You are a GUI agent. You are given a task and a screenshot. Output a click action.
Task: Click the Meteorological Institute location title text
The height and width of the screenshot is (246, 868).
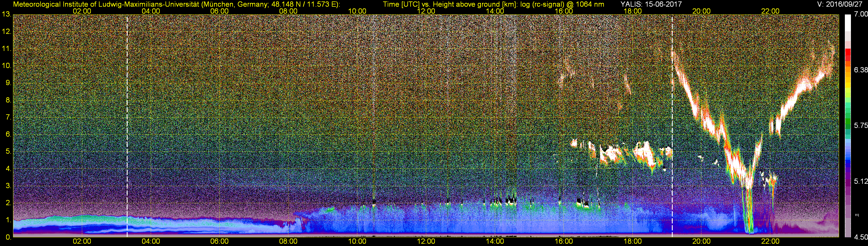[176, 4]
